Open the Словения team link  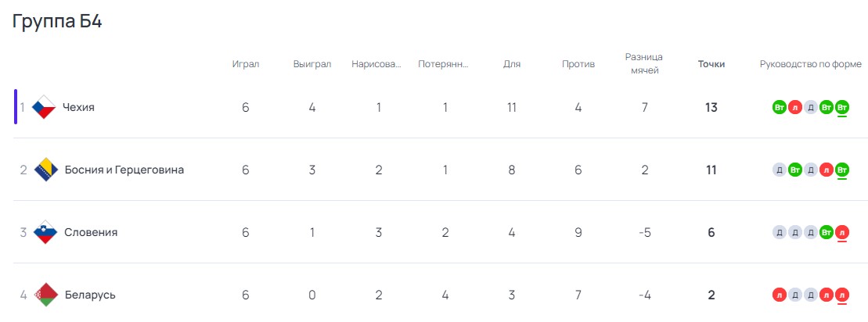92,232
